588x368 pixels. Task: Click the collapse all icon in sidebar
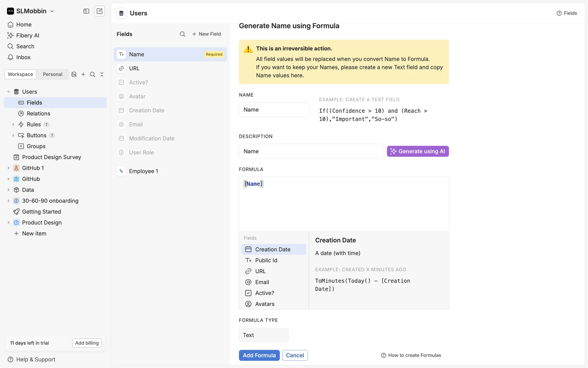click(x=102, y=74)
